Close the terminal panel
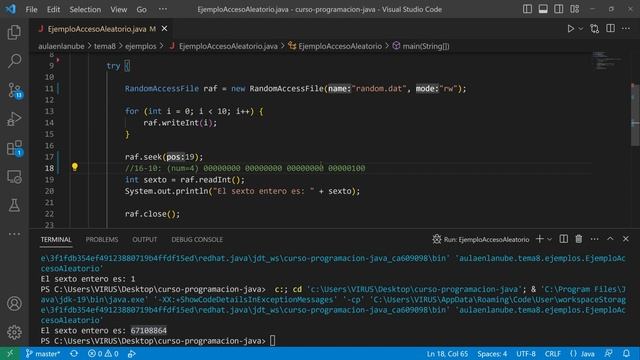Image resolution: width=640 pixels, height=360 pixels. click(x=626, y=239)
